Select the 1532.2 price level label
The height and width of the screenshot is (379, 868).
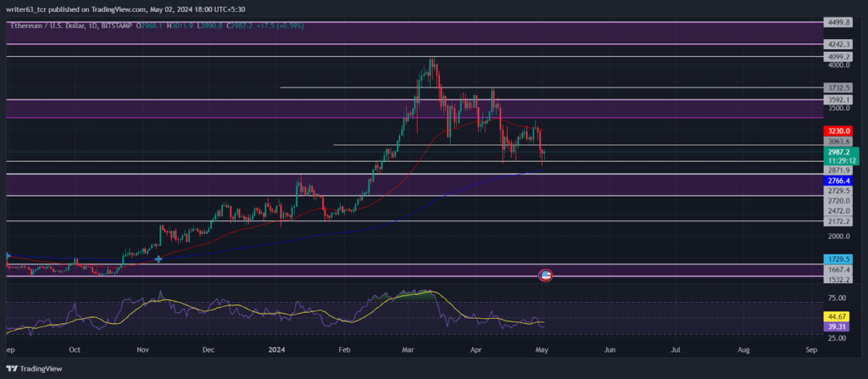pos(837,279)
